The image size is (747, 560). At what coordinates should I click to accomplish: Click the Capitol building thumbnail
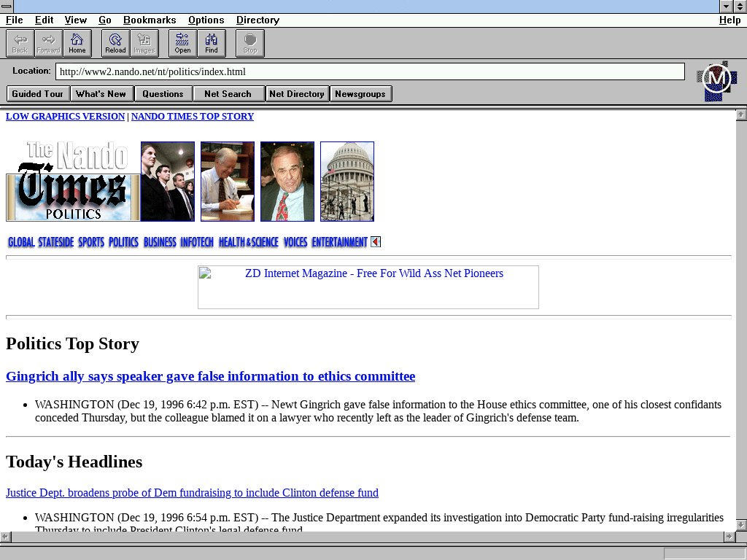coord(347,182)
